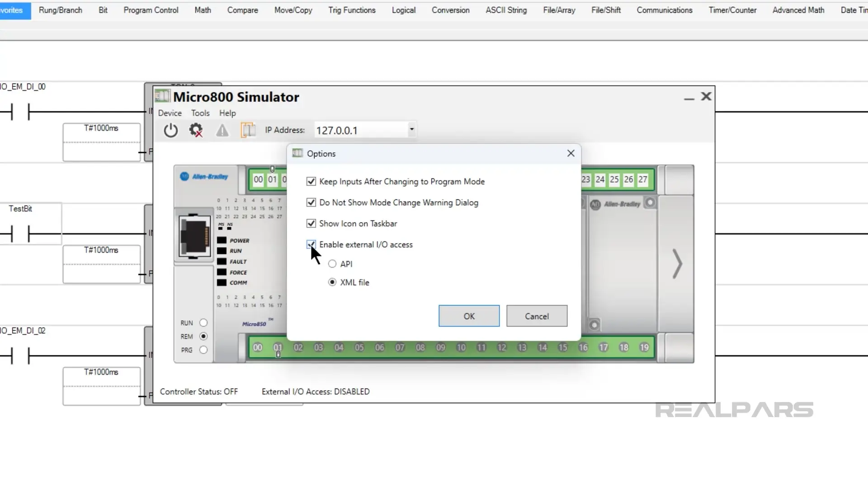Switch to the Move/Copy tab

[x=293, y=10]
